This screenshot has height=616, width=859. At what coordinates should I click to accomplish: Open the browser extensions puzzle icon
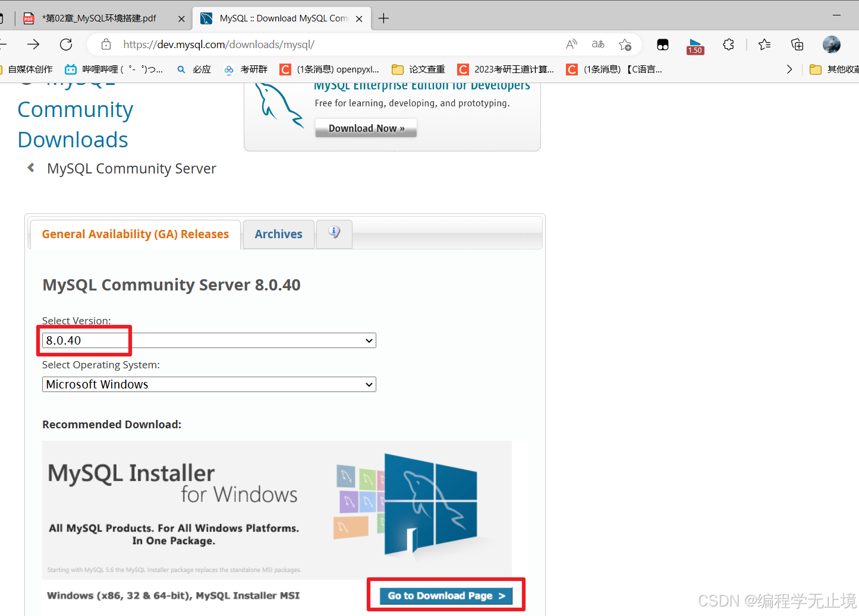[728, 45]
